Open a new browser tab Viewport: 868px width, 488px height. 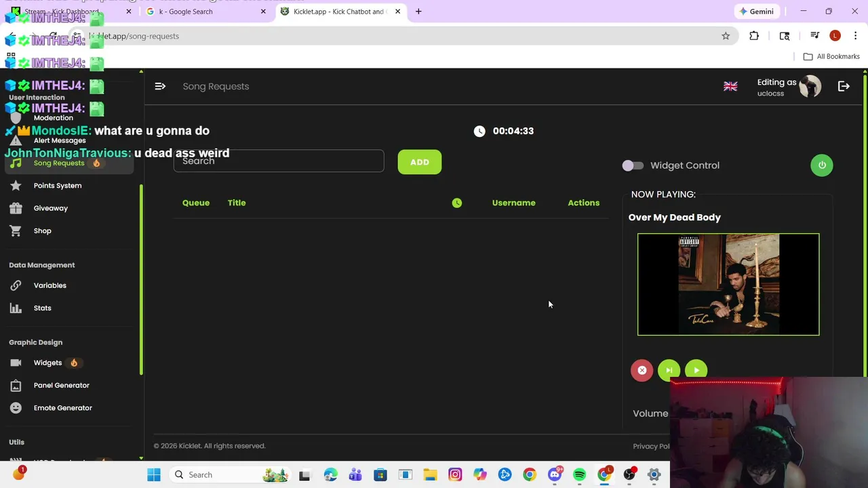pyautogui.click(x=418, y=12)
